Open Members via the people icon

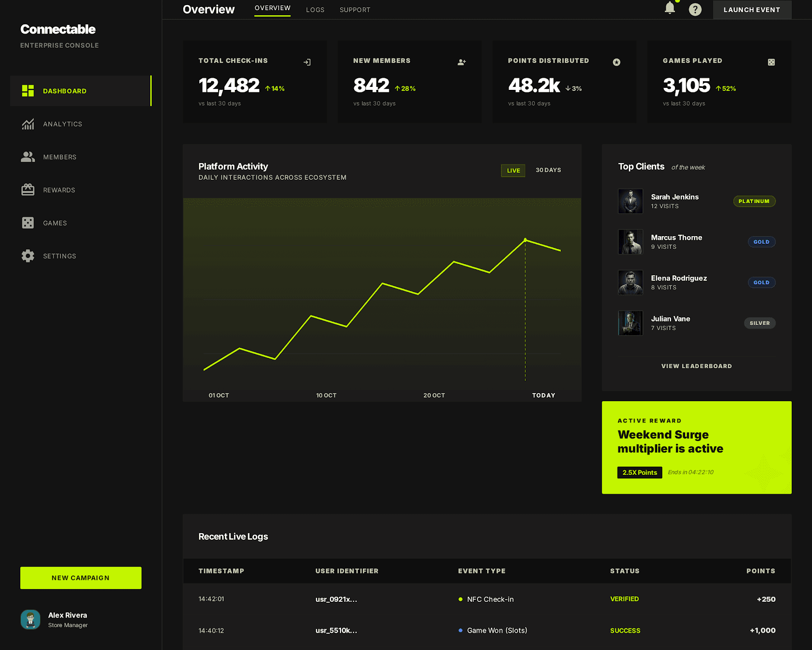(28, 157)
